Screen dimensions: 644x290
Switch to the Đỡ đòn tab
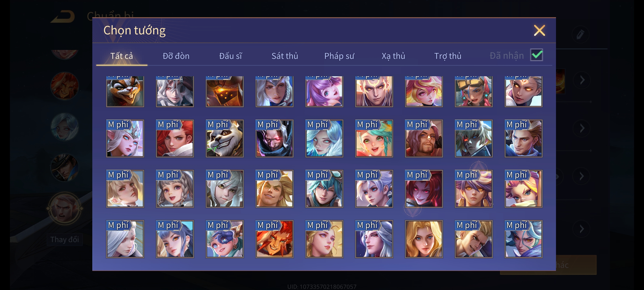click(176, 56)
